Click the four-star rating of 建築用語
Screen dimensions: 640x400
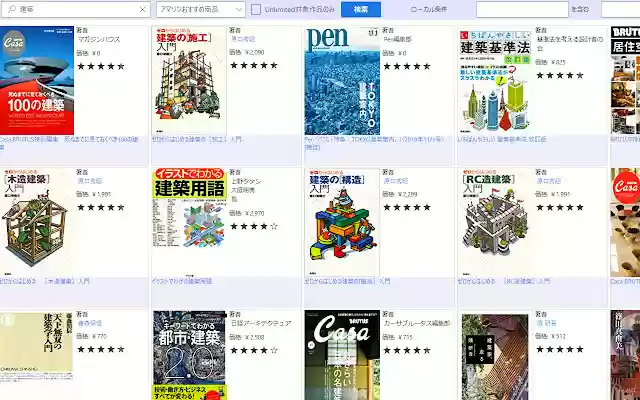254,226
